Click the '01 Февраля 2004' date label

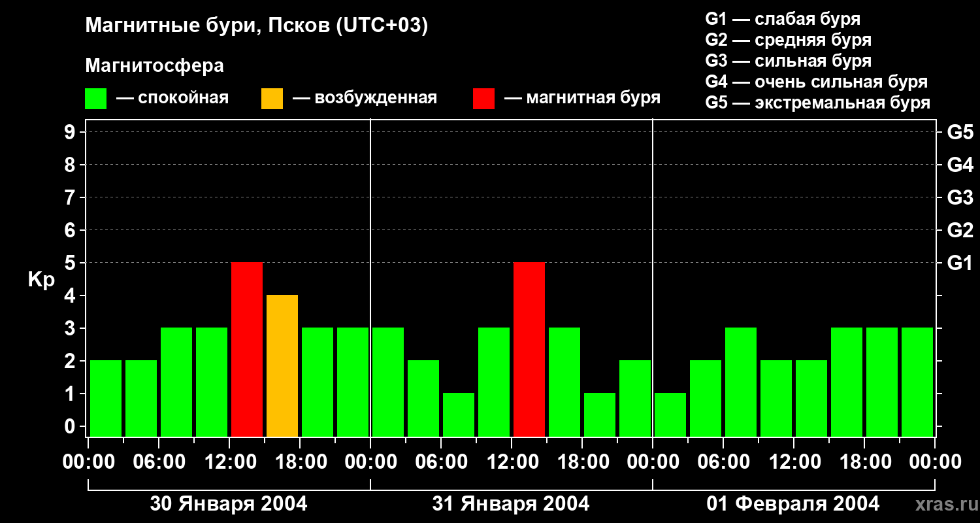point(793,504)
